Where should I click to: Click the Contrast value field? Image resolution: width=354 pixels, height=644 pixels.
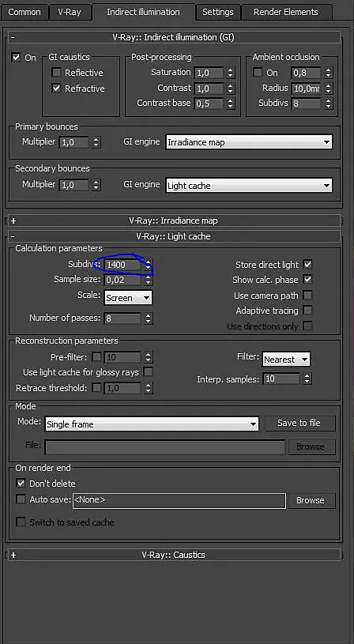[209, 88]
